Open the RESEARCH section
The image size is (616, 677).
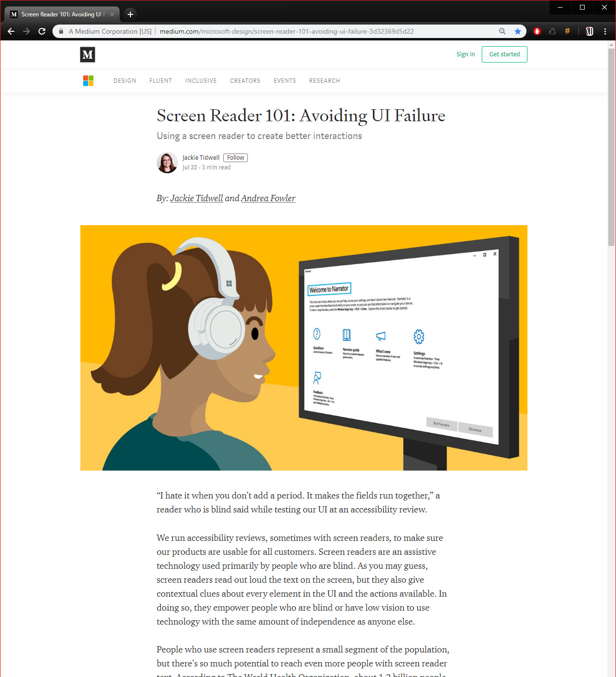(x=324, y=81)
